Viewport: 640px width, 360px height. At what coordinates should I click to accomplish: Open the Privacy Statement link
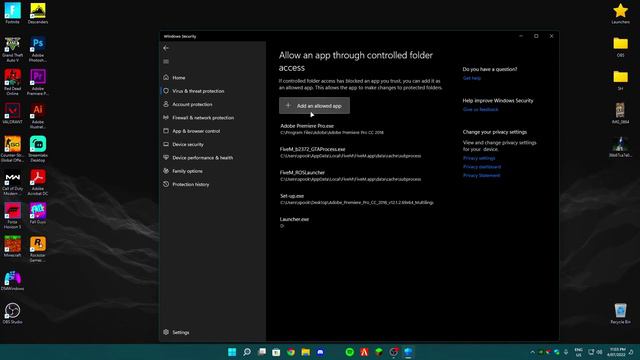[x=481, y=175]
